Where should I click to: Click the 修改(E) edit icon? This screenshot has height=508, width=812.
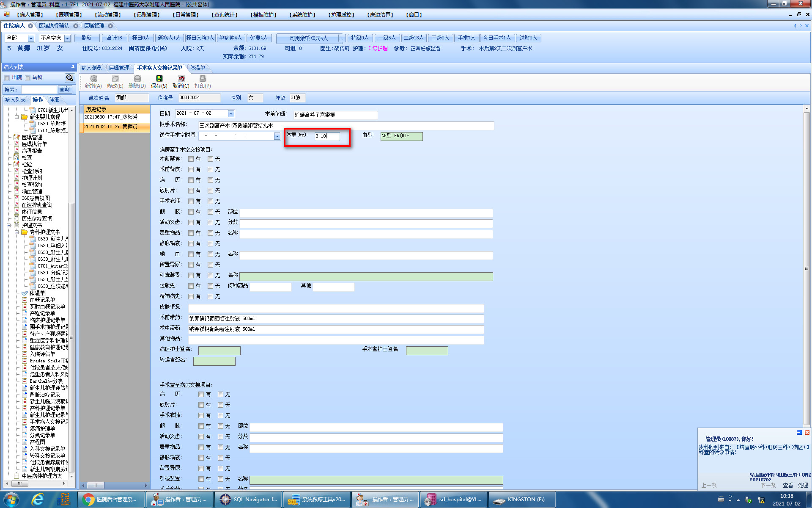tap(115, 79)
